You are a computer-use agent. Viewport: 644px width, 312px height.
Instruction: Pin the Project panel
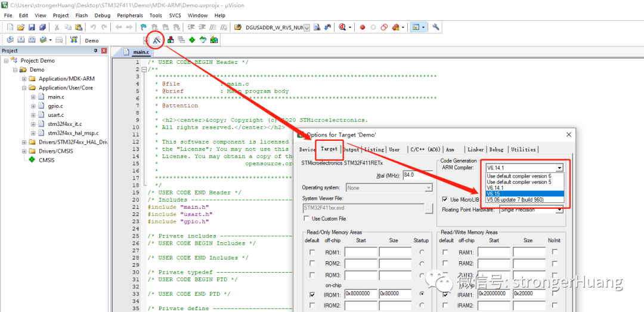[x=95, y=51]
